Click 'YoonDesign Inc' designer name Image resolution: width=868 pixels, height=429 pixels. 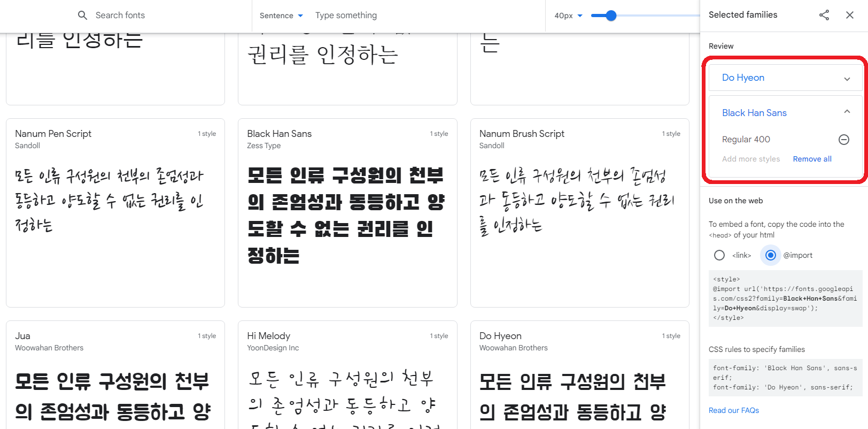pos(273,348)
